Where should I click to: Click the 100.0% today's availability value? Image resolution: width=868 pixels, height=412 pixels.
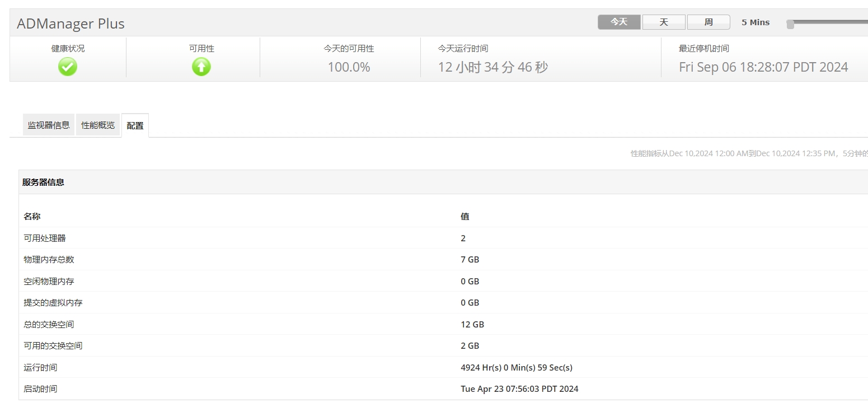349,67
